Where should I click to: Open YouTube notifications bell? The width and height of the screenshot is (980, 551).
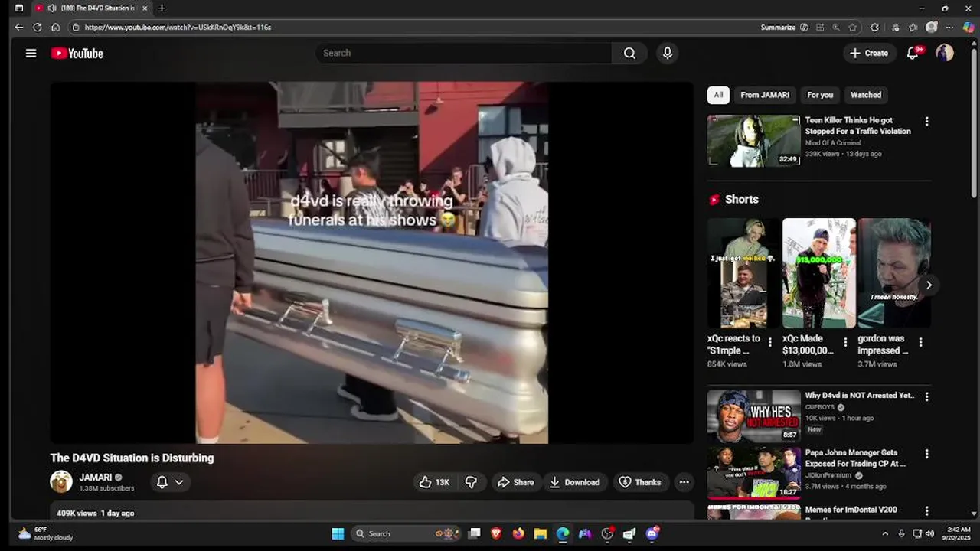pyautogui.click(x=913, y=53)
